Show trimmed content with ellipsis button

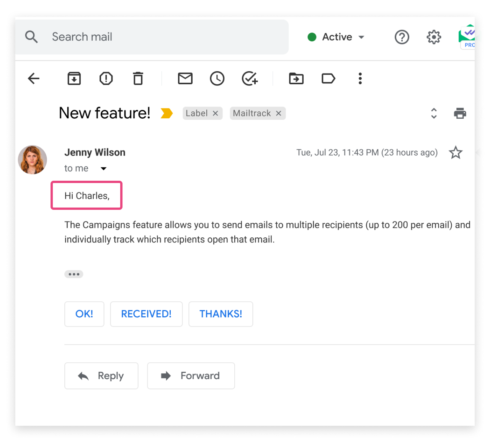tap(74, 274)
